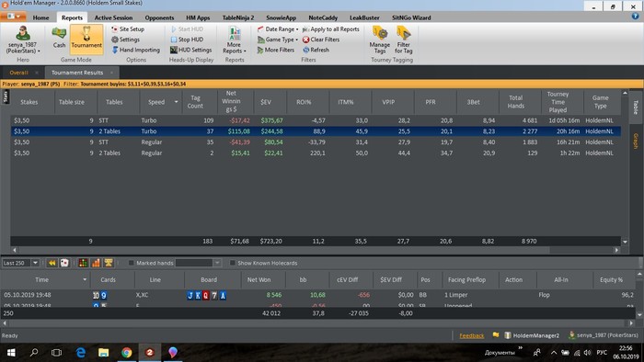Open the NoteCaddy tab

point(323,17)
